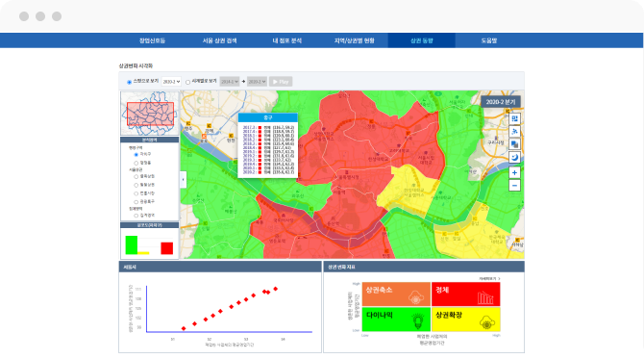The height and width of the screenshot is (359, 644).
Task: Click the crescent moon map icon
Action: click(x=514, y=157)
